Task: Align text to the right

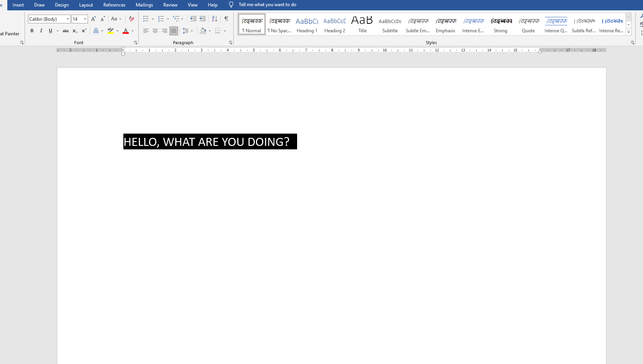Action: (164, 31)
